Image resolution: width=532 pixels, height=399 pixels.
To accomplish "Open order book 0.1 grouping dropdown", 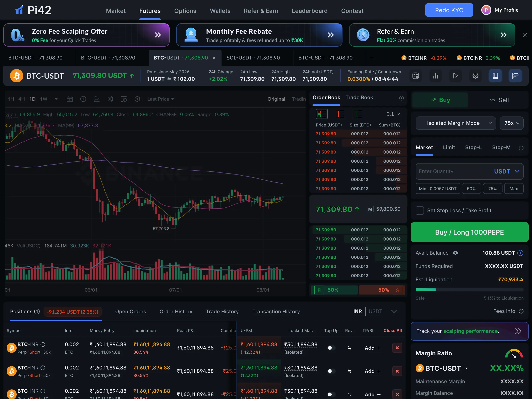I will coord(393,114).
